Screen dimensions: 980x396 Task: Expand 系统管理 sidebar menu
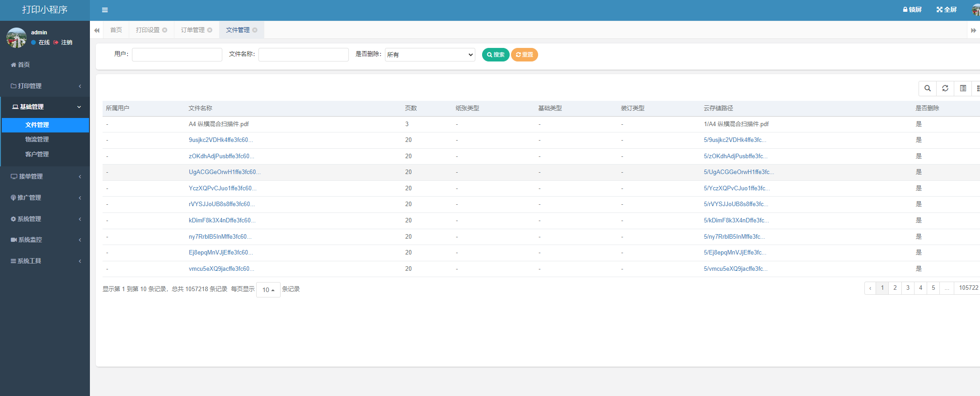(x=45, y=219)
